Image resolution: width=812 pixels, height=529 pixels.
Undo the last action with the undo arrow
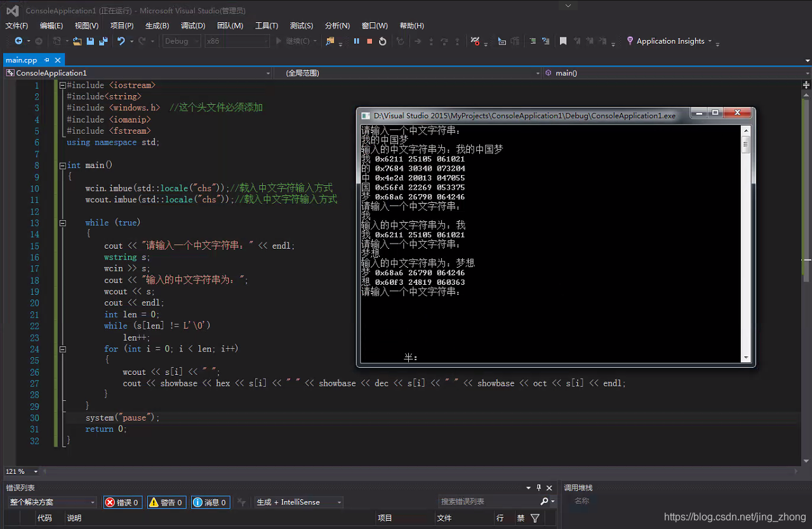pos(121,41)
